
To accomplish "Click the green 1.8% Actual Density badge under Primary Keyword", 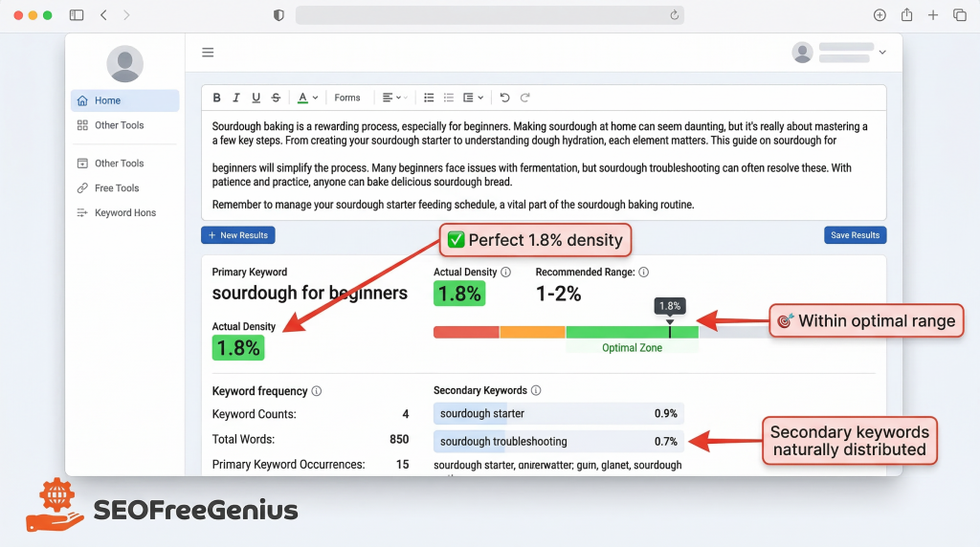I will tap(238, 348).
